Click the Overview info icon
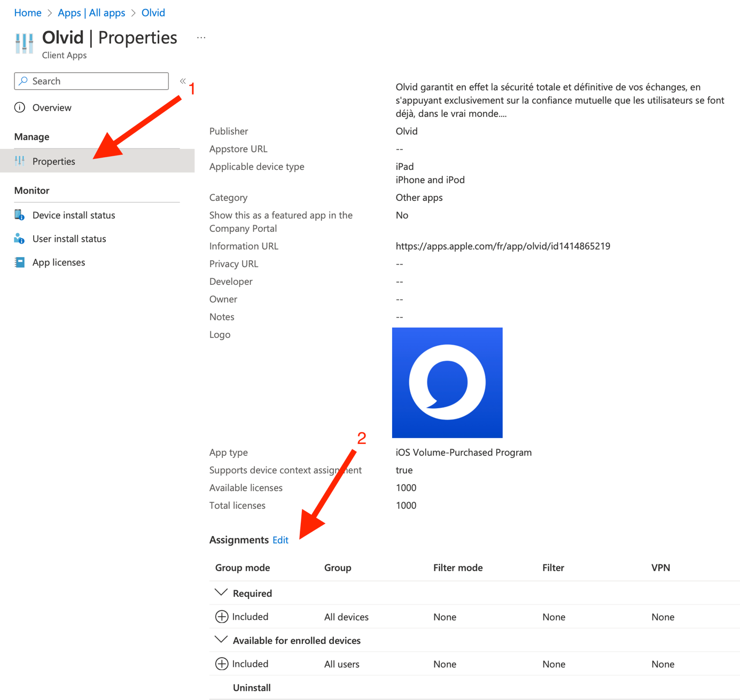The width and height of the screenshot is (740, 700). (20, 107)
